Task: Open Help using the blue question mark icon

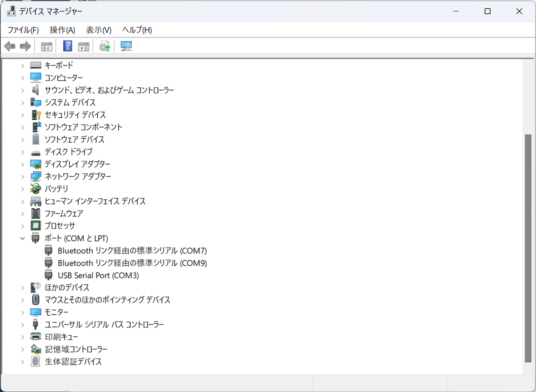Action: tap(67, 46)
